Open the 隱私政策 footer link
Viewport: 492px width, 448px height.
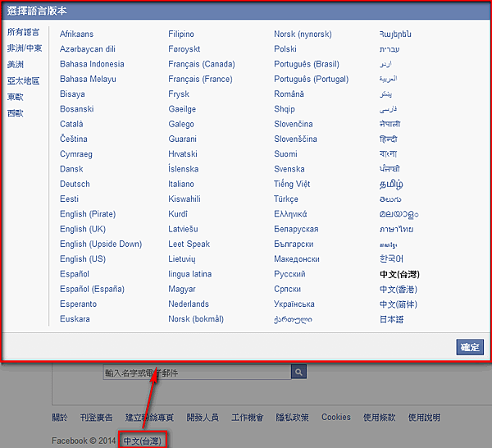tap(292, 418)
